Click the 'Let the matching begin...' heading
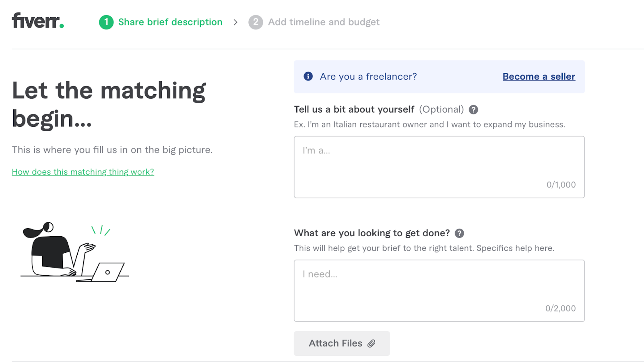This screenshot has height=363, width=644. coord(109,104)
